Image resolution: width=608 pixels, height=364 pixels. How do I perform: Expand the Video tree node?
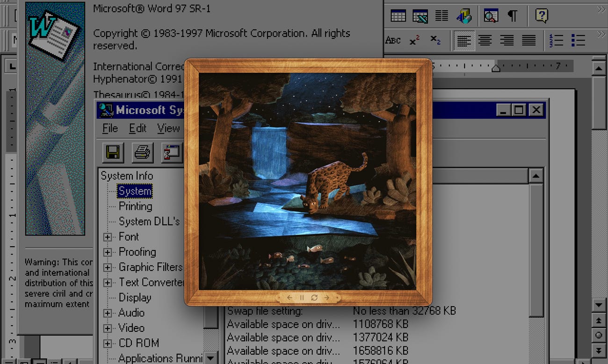tap(108, 328)
